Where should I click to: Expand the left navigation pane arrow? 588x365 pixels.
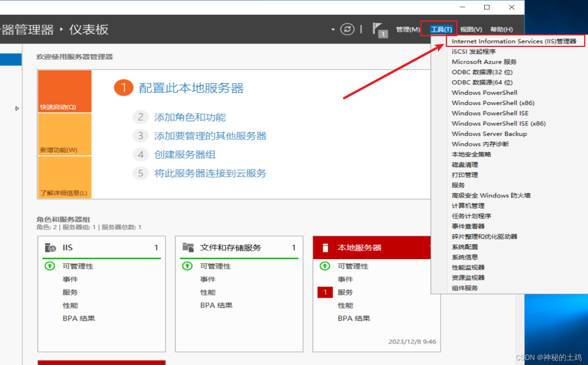pos(17,109)
